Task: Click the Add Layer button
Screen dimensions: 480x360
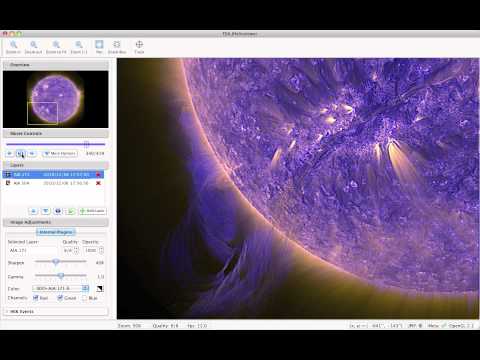Action: 93,211
